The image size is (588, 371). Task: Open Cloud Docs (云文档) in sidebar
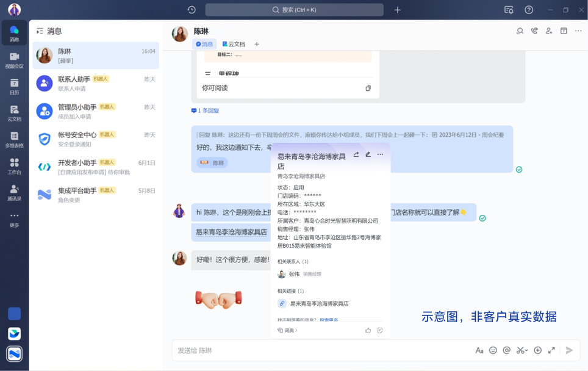pos(14,113)
